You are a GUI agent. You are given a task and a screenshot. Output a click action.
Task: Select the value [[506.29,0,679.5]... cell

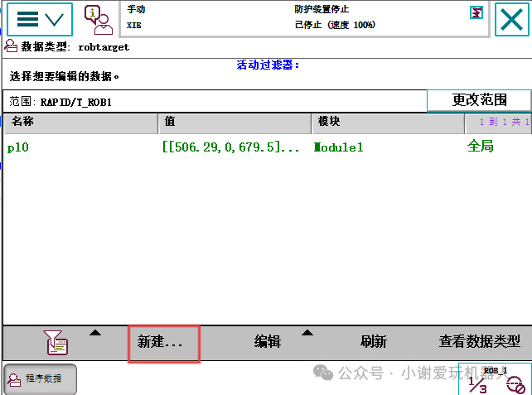(230, 147)
